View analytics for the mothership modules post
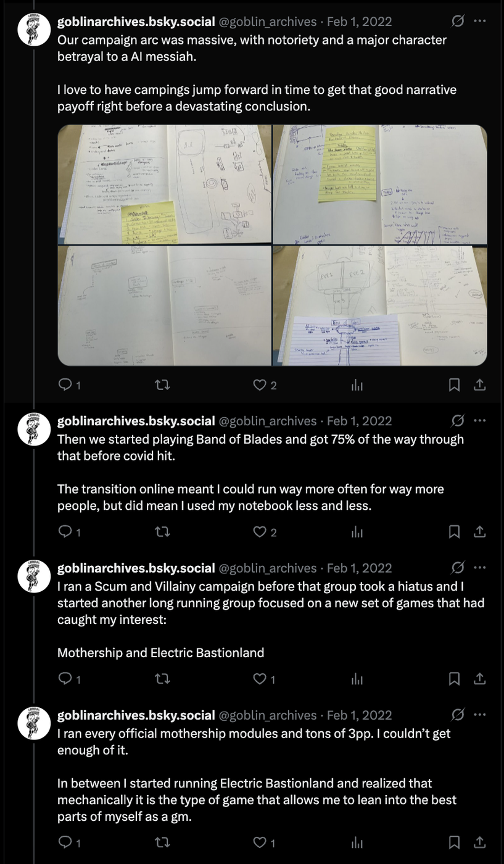This screenshot has width=504, height=864. 357,842
